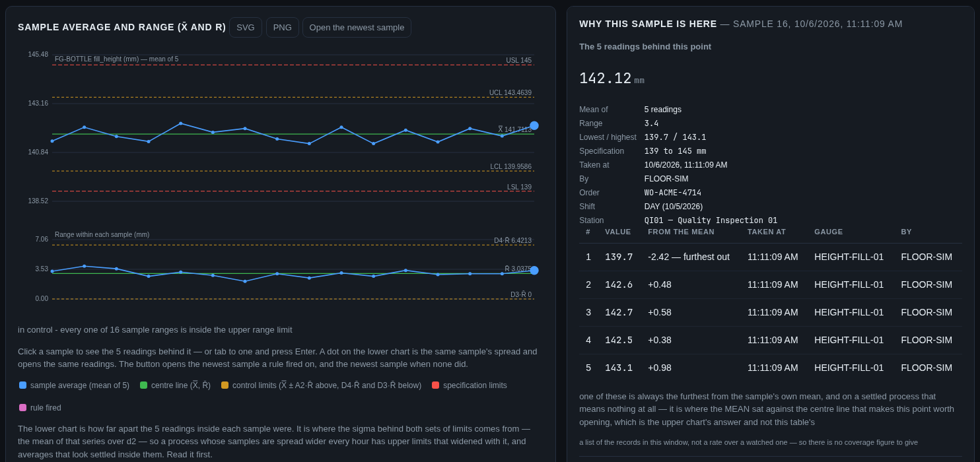The image size is (980, 462).
Task: Click the range value "3.4"
Action: 651,123
